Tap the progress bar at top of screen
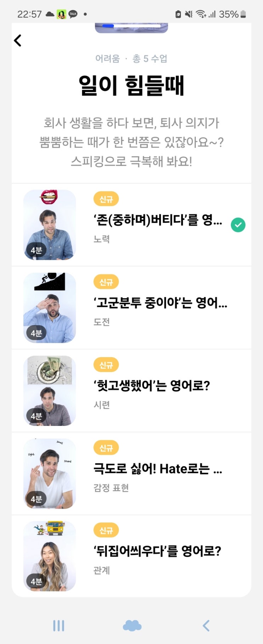The image size is (263, 644). [131, 26]
